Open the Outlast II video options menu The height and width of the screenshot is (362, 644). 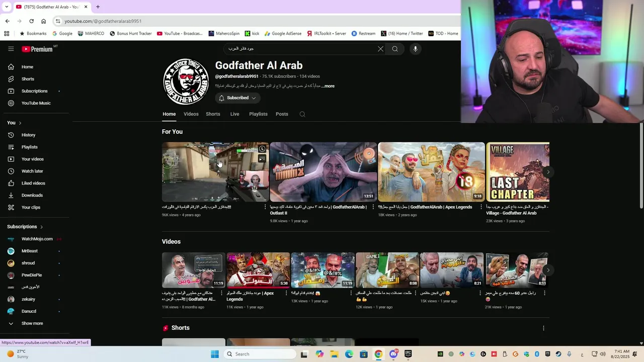(373, 207)
